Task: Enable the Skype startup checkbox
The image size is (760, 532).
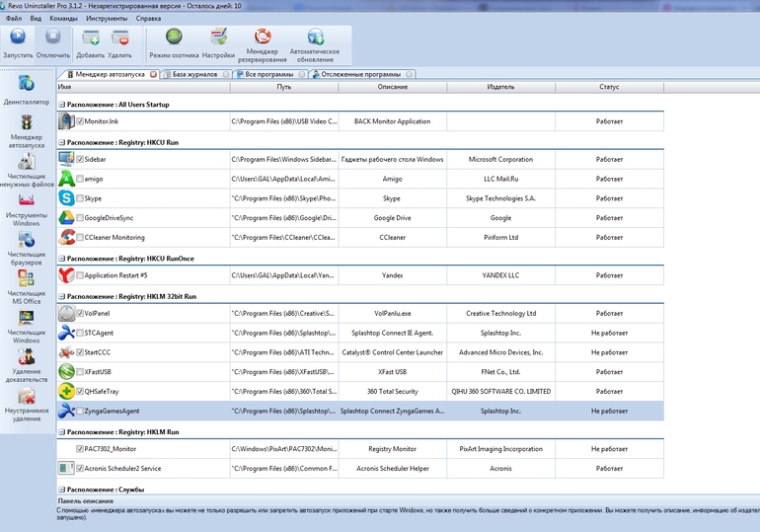Action: 80,198
